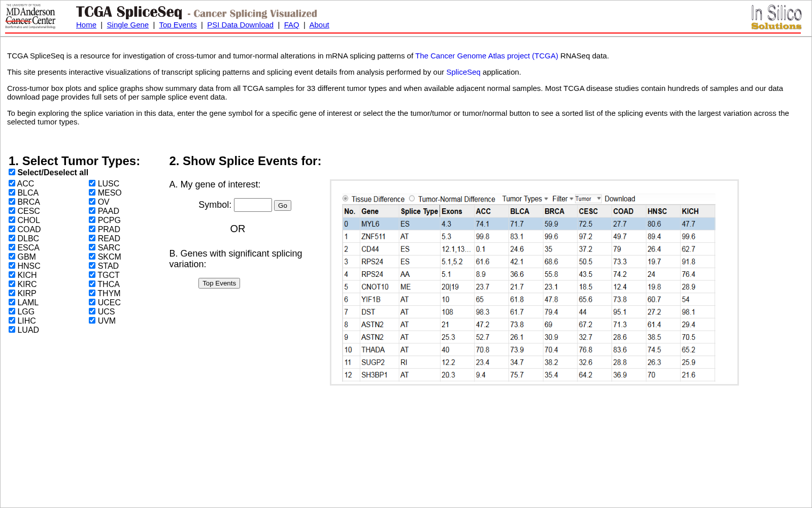Open the Top Events navigation link
This screenshot has height=508, width=812.
(178, 25)
